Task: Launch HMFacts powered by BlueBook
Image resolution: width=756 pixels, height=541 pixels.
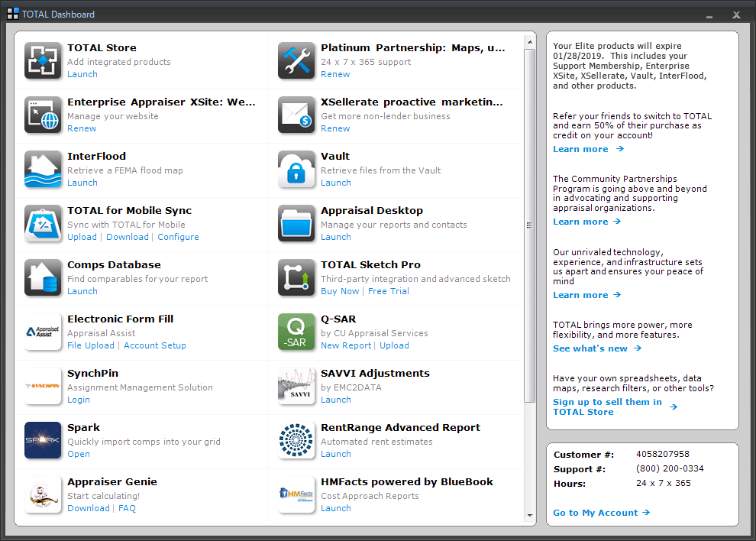Action: point(336,509)
